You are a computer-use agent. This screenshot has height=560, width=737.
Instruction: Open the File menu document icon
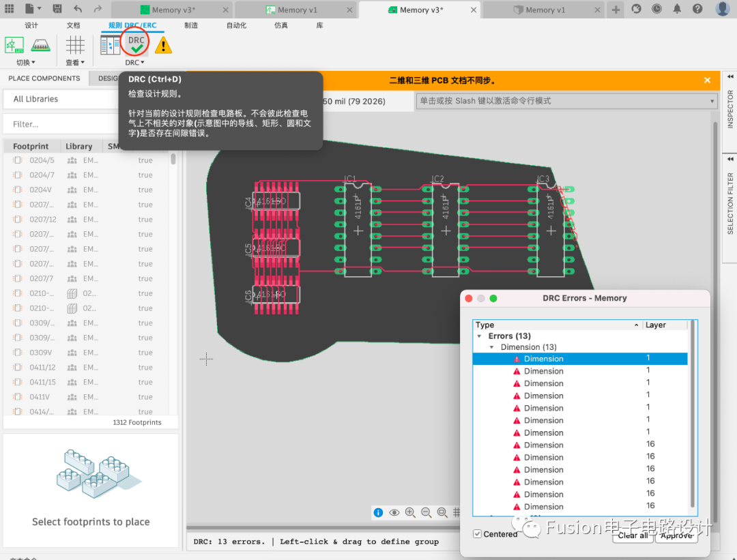click(x=29, y=8)
